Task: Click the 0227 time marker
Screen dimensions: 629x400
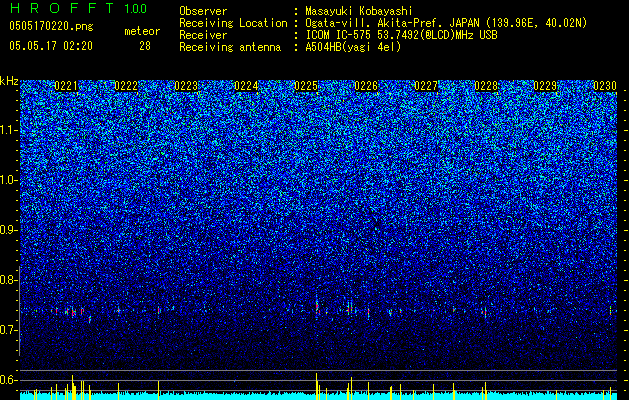Action: tap(426, 86)
